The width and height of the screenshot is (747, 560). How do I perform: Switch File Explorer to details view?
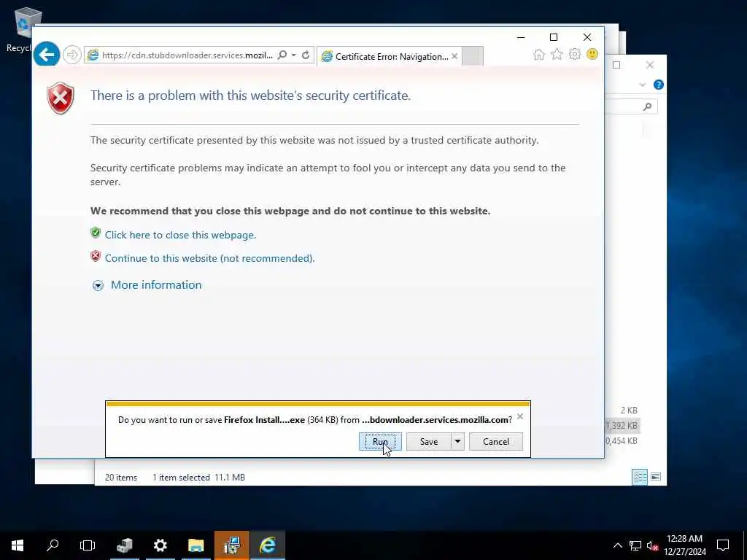(640, 477)
